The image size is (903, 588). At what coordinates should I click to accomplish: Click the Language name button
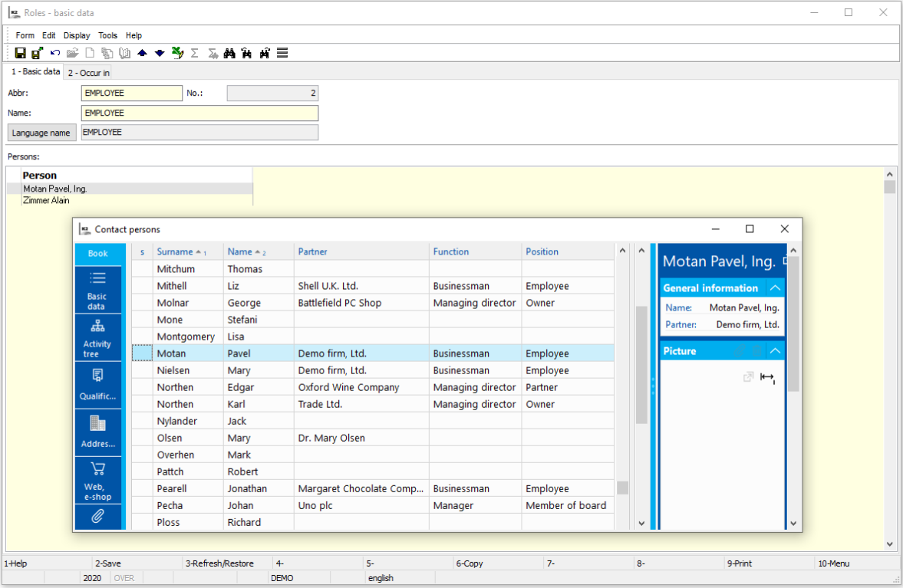41,133
